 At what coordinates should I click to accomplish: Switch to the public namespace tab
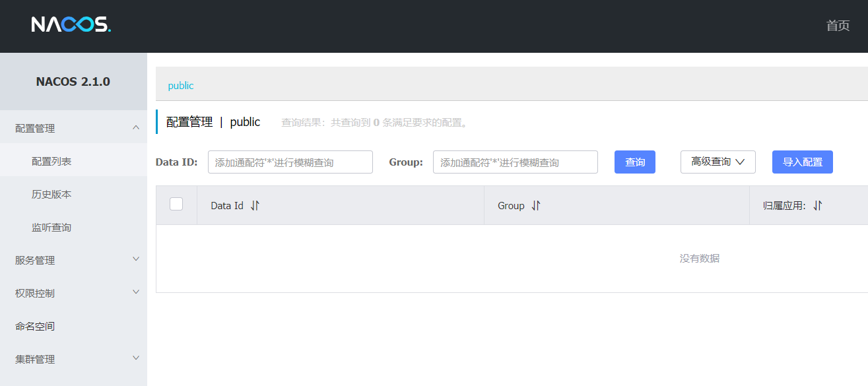coord(180,85)
